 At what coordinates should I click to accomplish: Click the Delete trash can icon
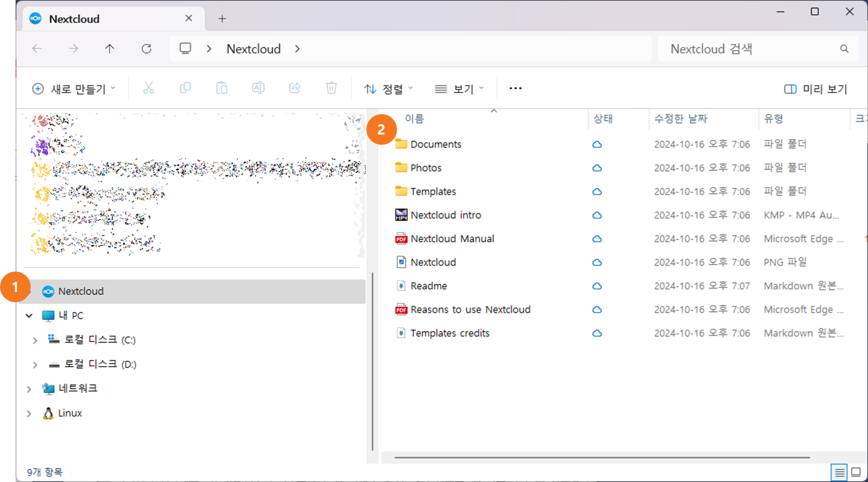coord(331,88)
